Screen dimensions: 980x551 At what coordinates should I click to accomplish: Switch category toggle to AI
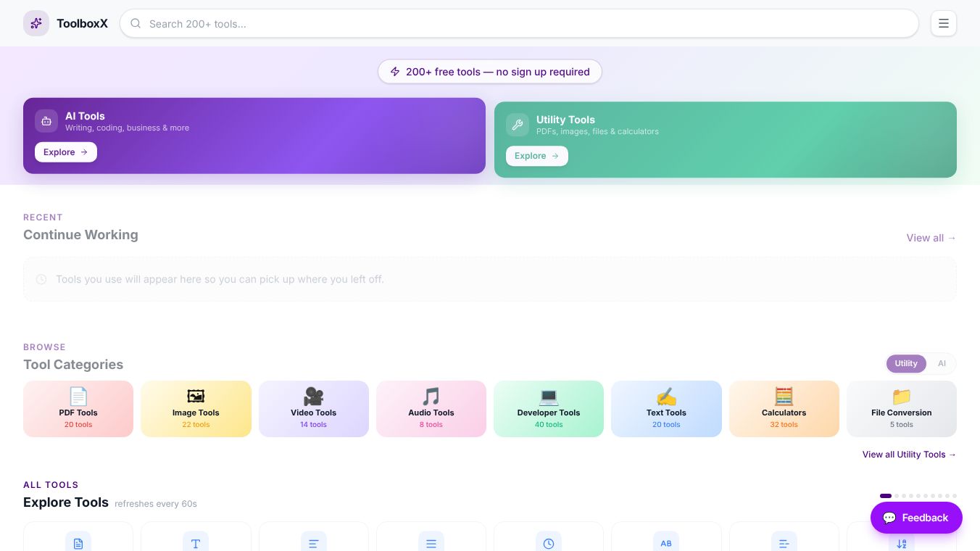click(x=942, y=363)
